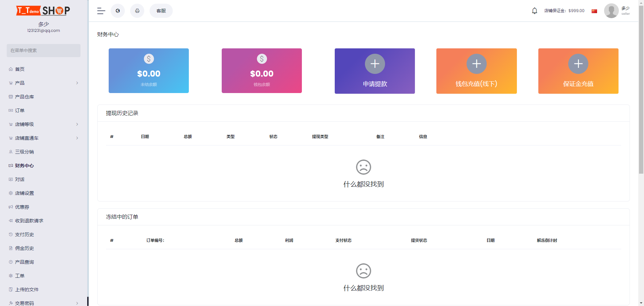Open 佣金历史 from the sidebar
Image resolution: width=644 pixels, height=306 pixels.
(24, 248)
